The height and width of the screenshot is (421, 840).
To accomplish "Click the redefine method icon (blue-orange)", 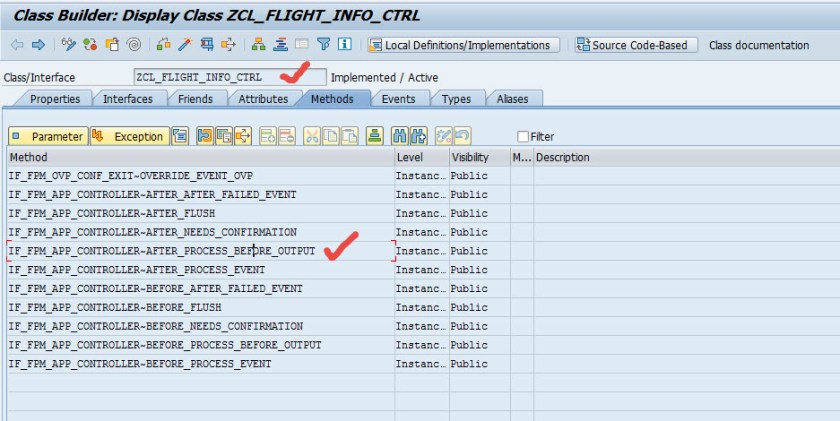I will click(205, 137).
